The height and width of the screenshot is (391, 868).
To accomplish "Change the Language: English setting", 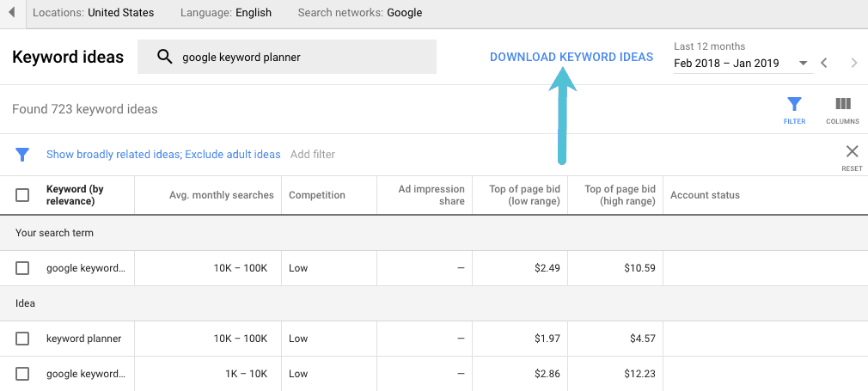I will click(226, 13).
